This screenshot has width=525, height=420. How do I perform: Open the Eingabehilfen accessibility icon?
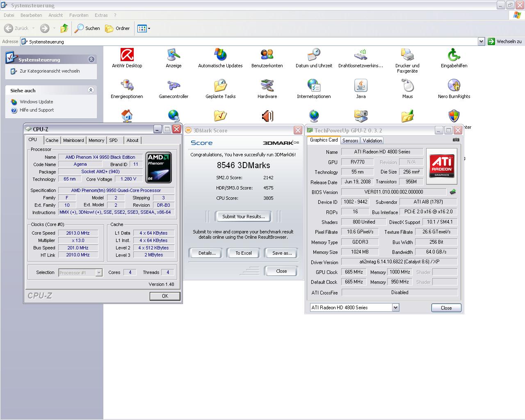coord(454,58)
